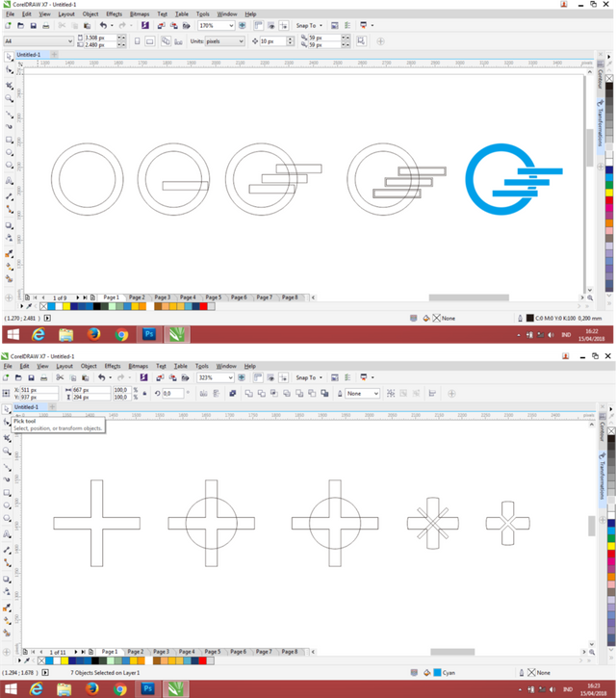
Task: Choose the Crop tool in the top window
Action: point(9,85)
